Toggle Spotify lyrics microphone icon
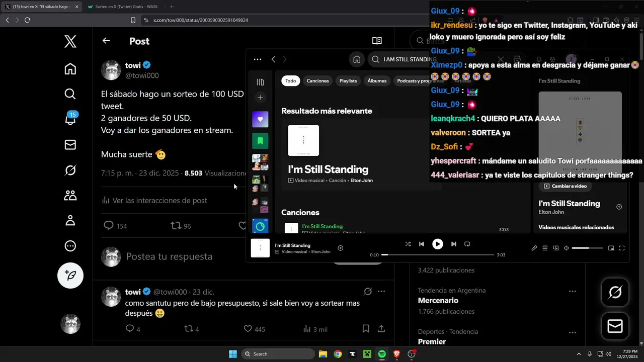 pos(534,248)
